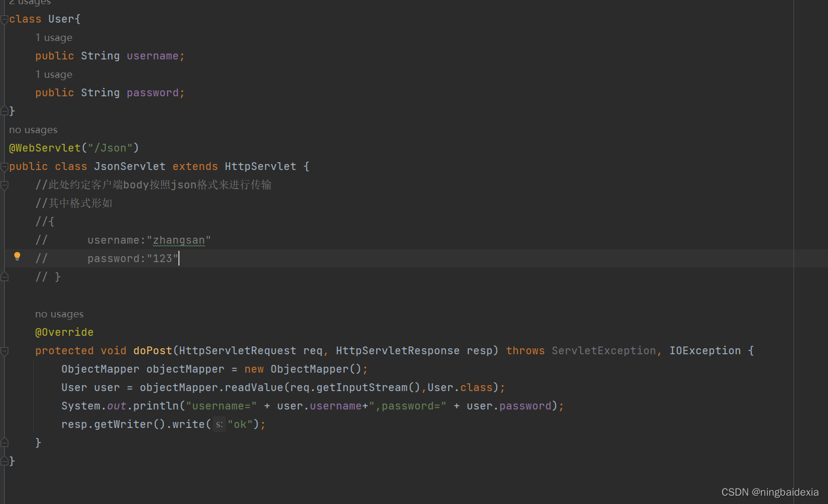Click the 'no usages' hint above @WebServlet
Viewport: 828px width, 504px height.
[x=33, y=130]
